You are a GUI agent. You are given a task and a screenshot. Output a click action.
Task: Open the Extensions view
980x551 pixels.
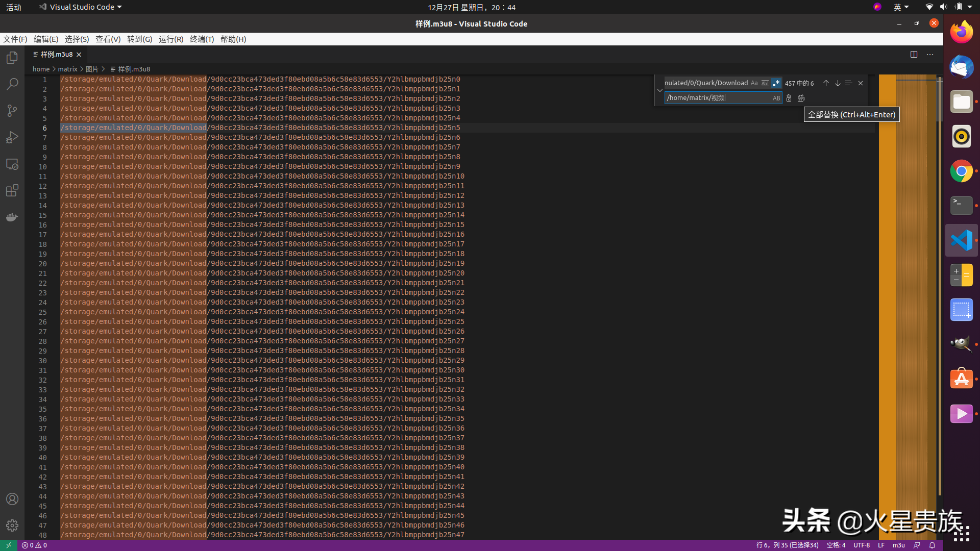point(12,191)
